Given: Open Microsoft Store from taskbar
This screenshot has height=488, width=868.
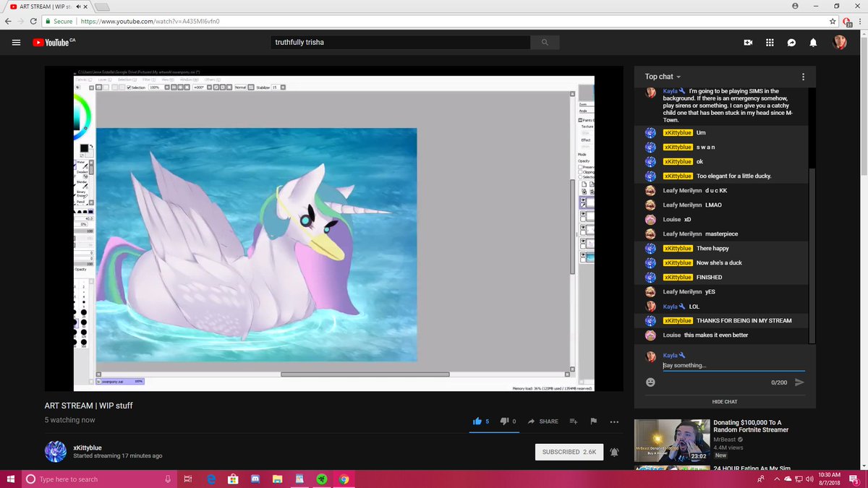Looking at the screenshot, I should (x=233, y=479).
